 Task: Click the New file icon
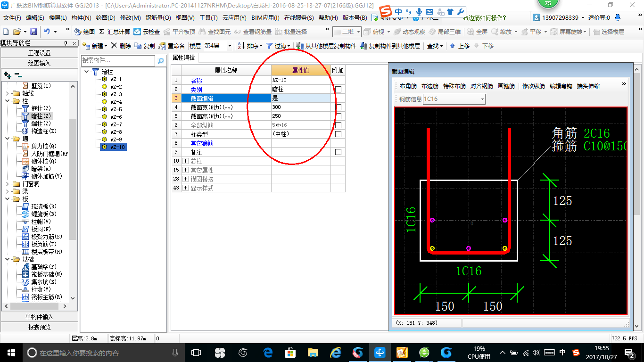click(6, 32)
